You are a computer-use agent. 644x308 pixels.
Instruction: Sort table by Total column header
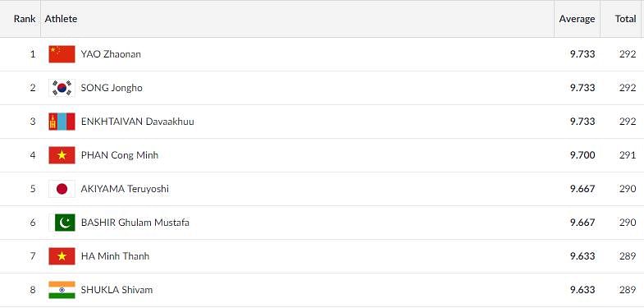pos(625,19)
